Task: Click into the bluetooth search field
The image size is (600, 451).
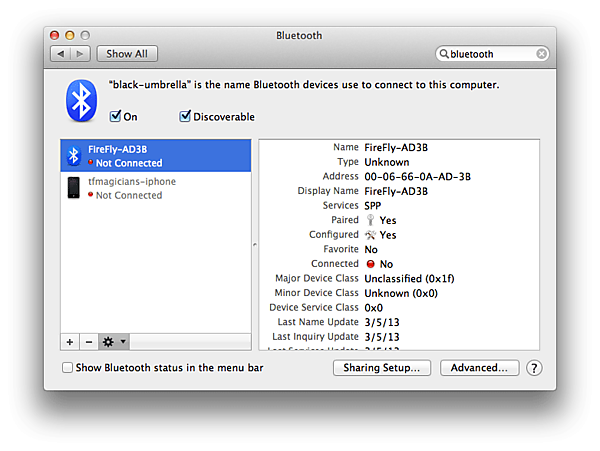Action: [x=490, y=54]
